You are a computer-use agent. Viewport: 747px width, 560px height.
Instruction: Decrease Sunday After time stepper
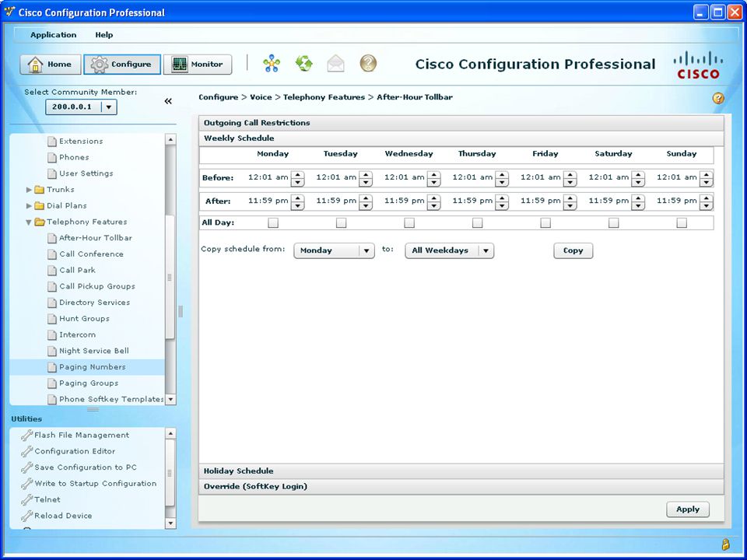707,206
